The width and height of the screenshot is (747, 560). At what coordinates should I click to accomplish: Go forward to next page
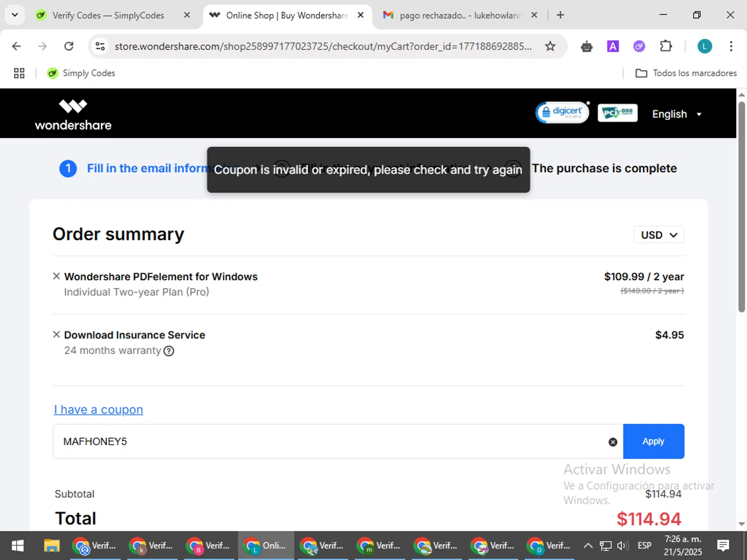[43, 46]
